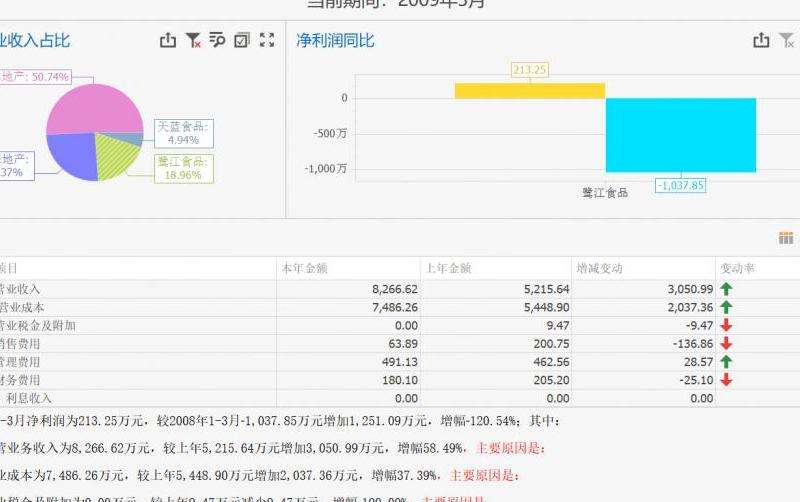This screenshot has height=502, width=800.
Task: Click the cyan -1,037.85 bar
Action: [x=680, y=135]
